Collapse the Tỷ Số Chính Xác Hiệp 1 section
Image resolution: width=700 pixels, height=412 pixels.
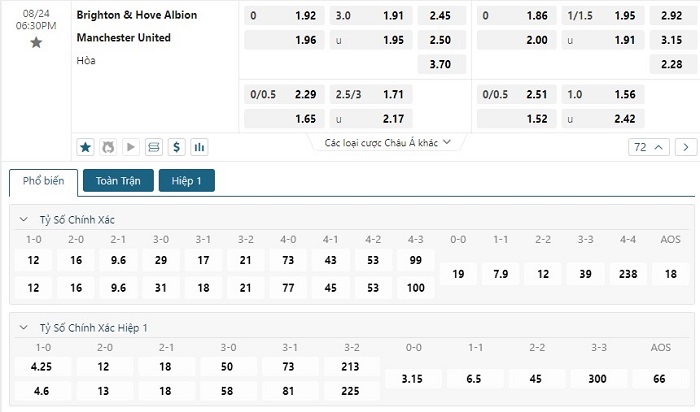[x=25, y=328]
